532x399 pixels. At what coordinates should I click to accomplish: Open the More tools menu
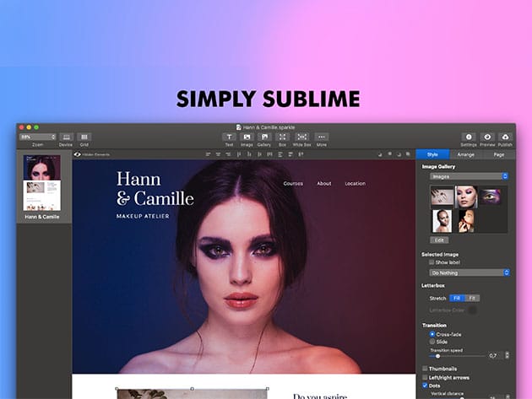322,137
